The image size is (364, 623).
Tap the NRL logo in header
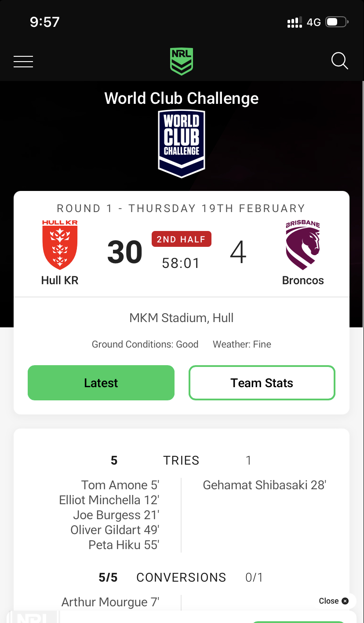[182, 61]
